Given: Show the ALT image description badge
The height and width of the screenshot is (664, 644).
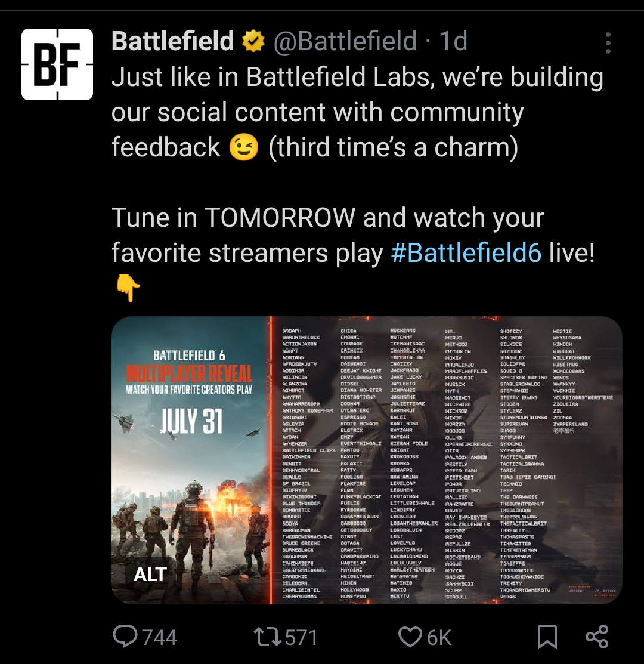Looking at the screenshot, I should click(x=150, y=575).
